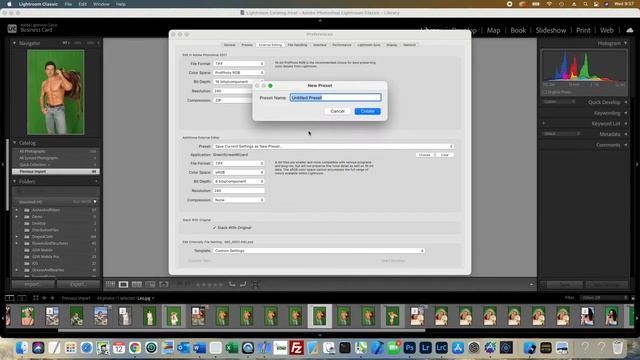
Task: Click the Import button
Action: [x=32, y=284]
